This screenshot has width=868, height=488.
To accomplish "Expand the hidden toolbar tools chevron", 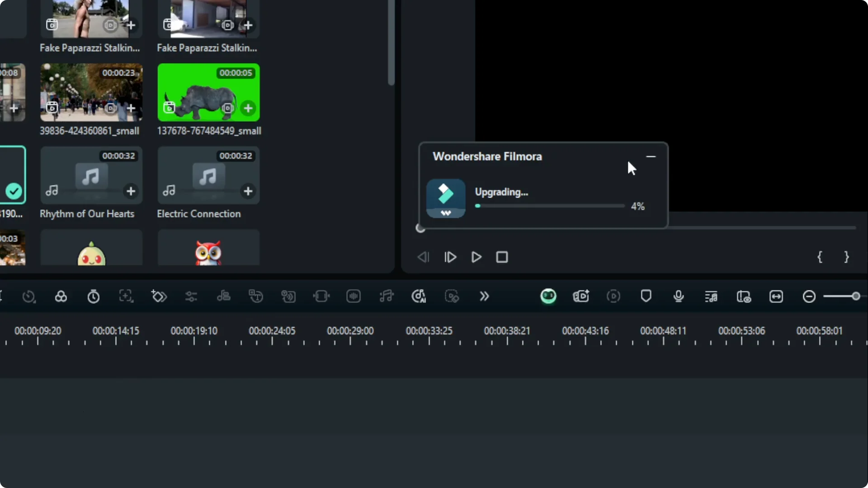I will [x=484, y=296].
